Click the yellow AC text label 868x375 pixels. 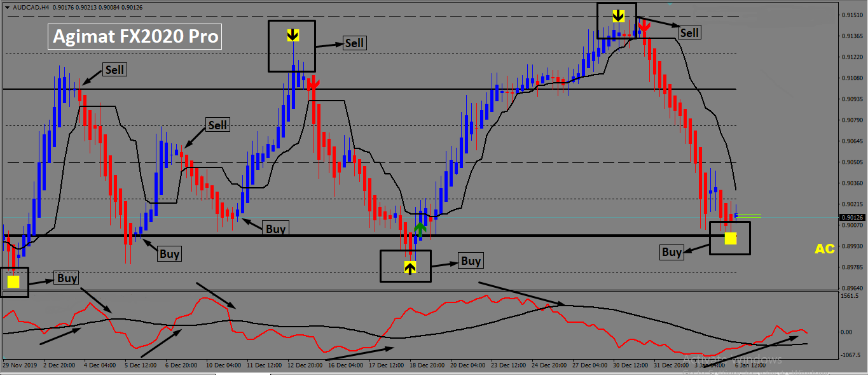825,249
